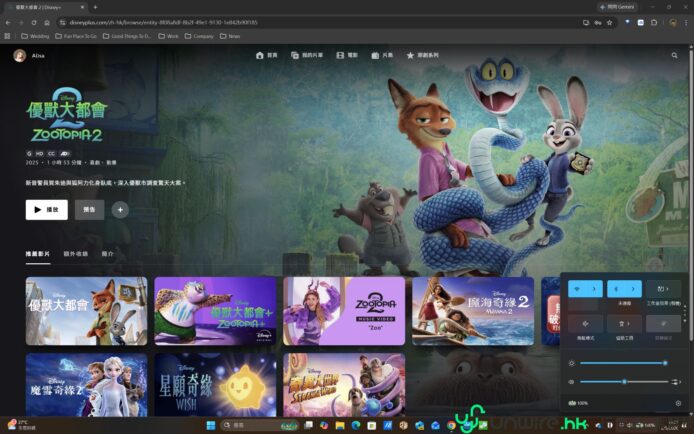Image resolution: width=694 pixels, height=434 pixels.
Task: Open the Company bookmarks folder
Action: tap(199, 36)
